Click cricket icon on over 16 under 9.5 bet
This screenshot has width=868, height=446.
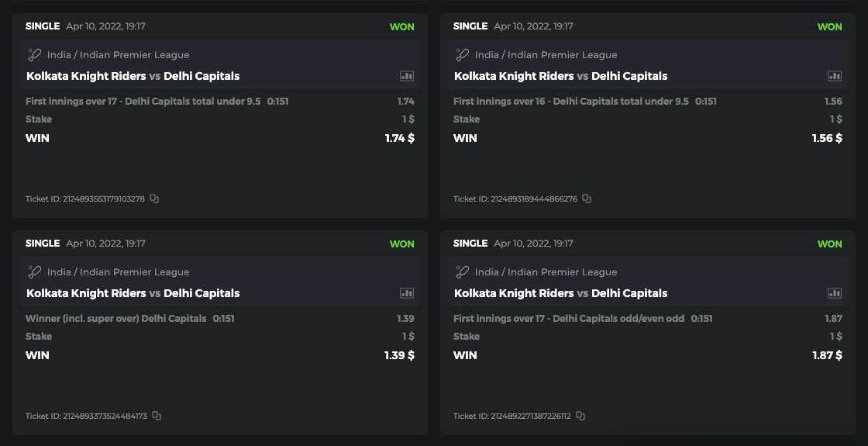(462, 55)
